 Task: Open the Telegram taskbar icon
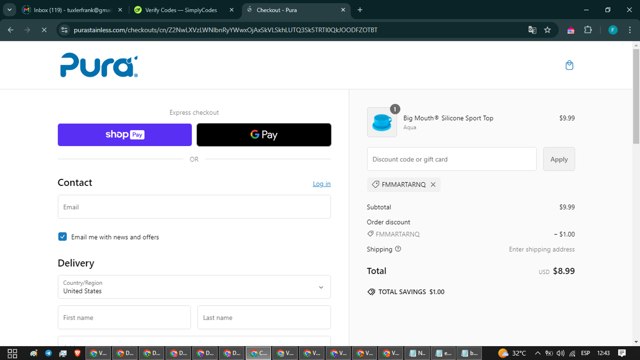(x=48, y=353)
